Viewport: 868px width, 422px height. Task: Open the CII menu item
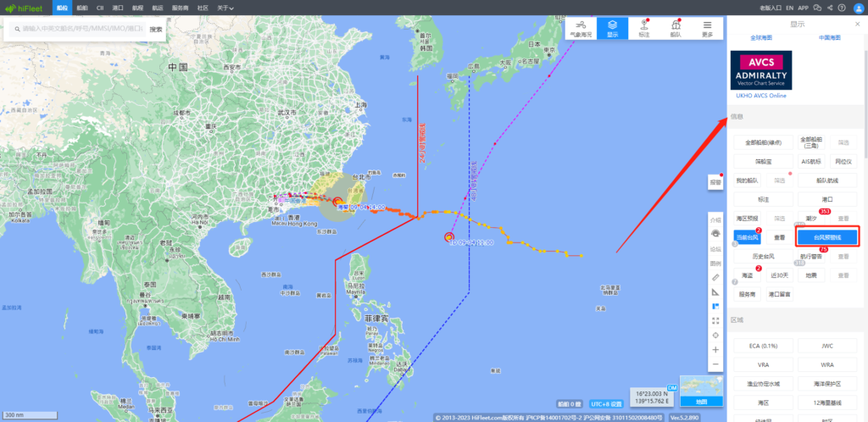pos(100,8)
